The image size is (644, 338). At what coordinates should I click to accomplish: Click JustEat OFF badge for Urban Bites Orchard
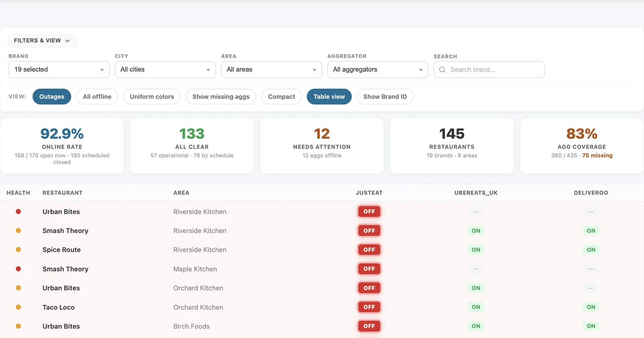369,288
